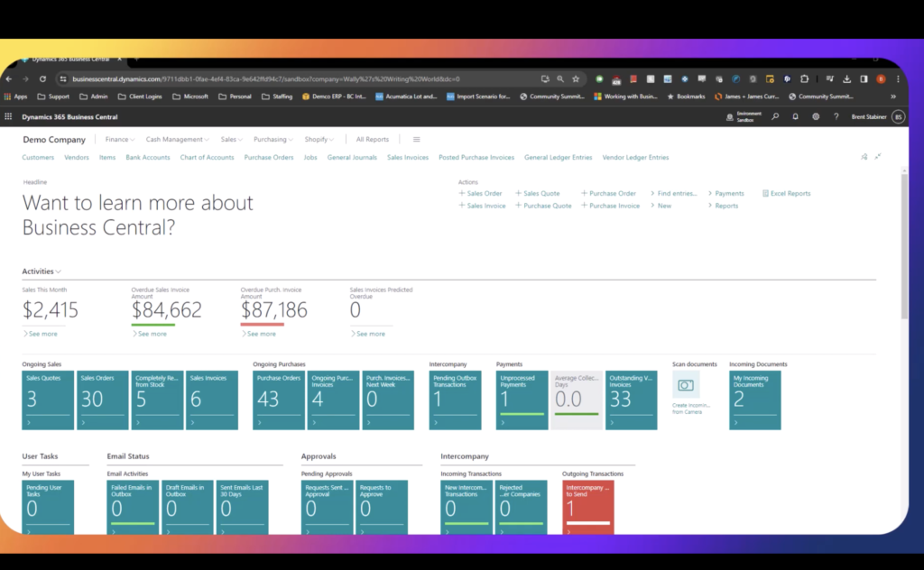924x570 pixels.
Task: Bookmark this page with the star icon
Action: pos(576,78)
